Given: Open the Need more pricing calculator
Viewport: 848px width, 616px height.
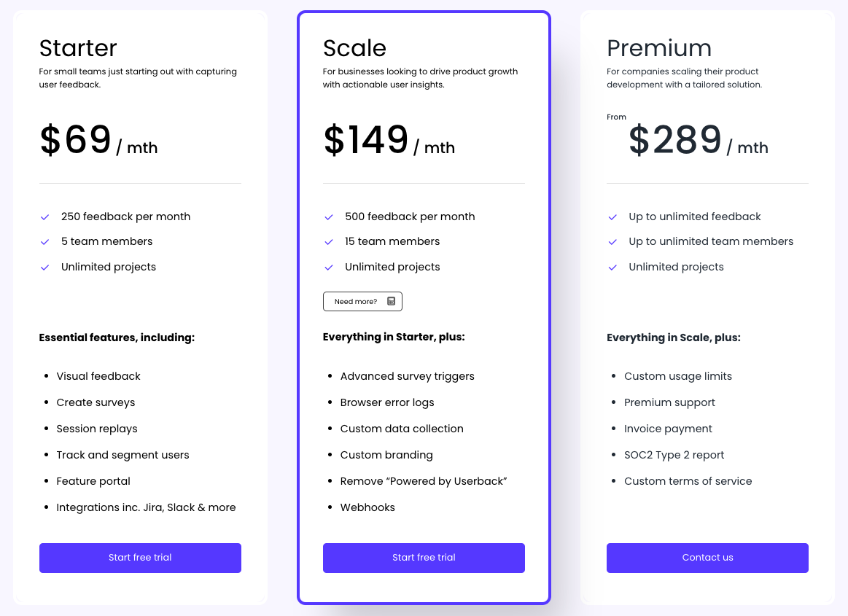Looking at the screenshot, I should (362, 301).
